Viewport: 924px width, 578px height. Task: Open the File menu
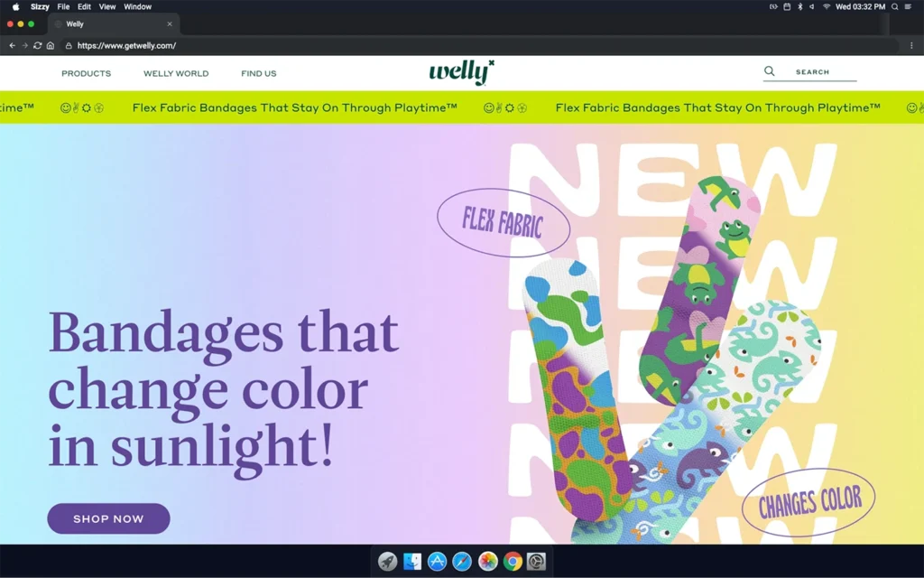[x=63, y=6]
